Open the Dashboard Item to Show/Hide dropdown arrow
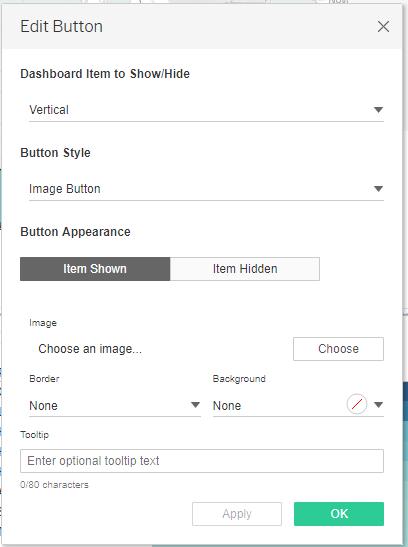Screen dimensions: 408x547 [x=378, y=110]
